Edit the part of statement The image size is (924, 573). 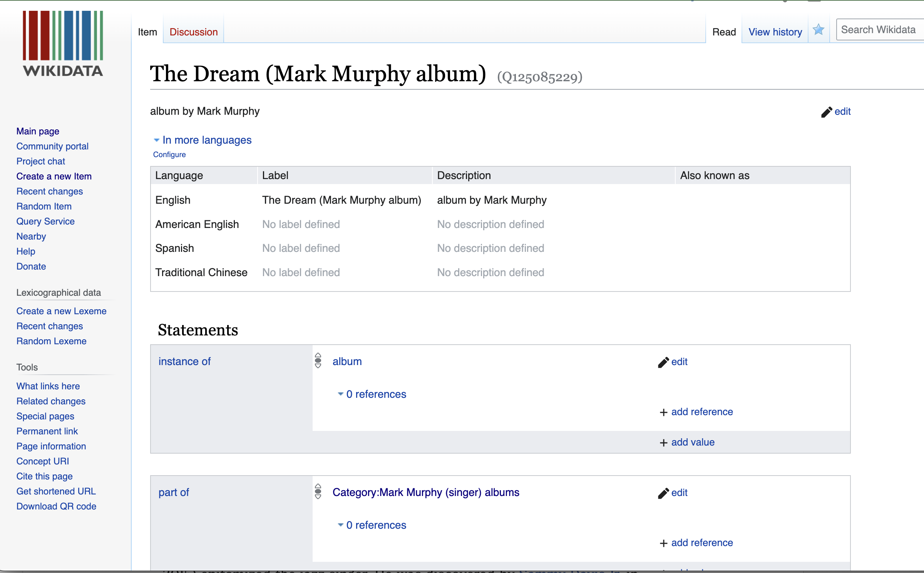click(673, 493)
